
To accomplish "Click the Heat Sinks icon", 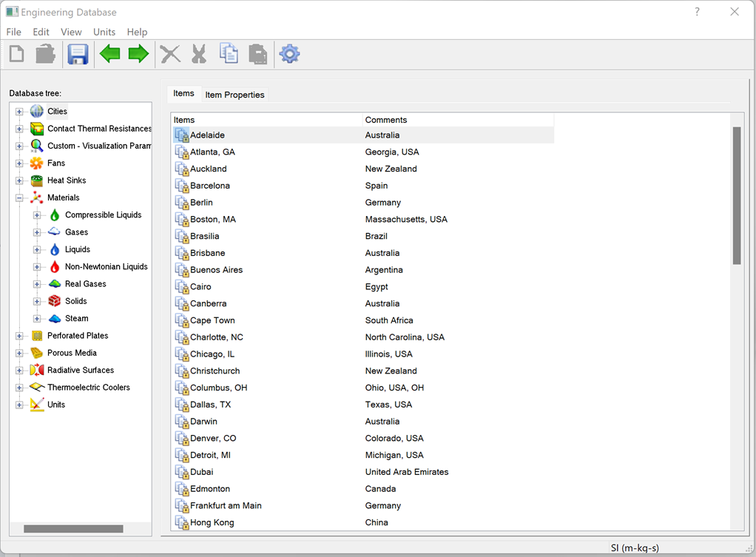I will point(37,180).
